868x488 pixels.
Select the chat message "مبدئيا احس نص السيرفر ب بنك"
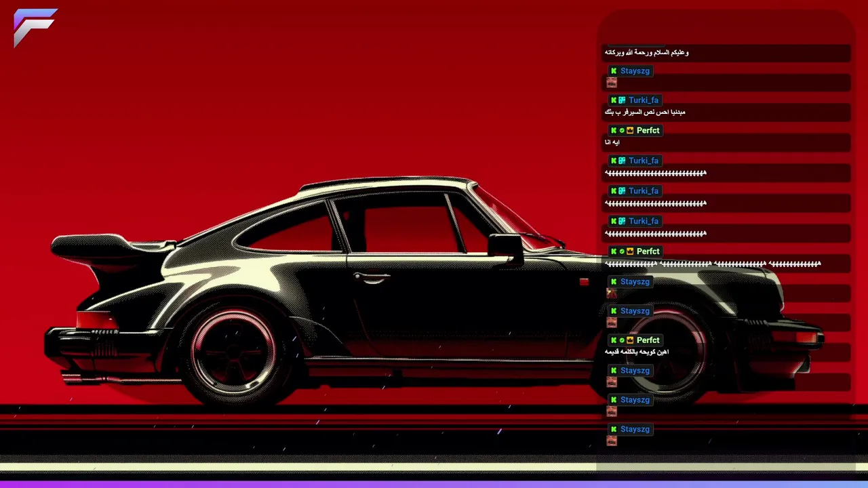coord(645,113)
